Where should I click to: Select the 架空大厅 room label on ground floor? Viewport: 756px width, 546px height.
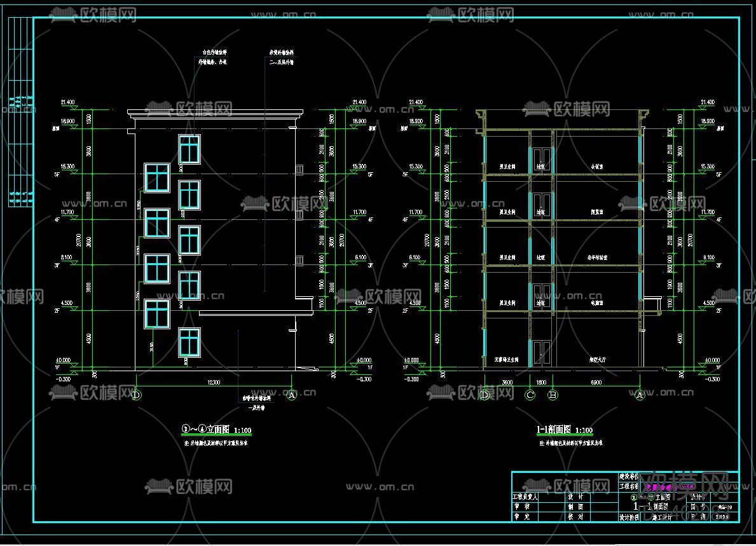tap(598, 360)
